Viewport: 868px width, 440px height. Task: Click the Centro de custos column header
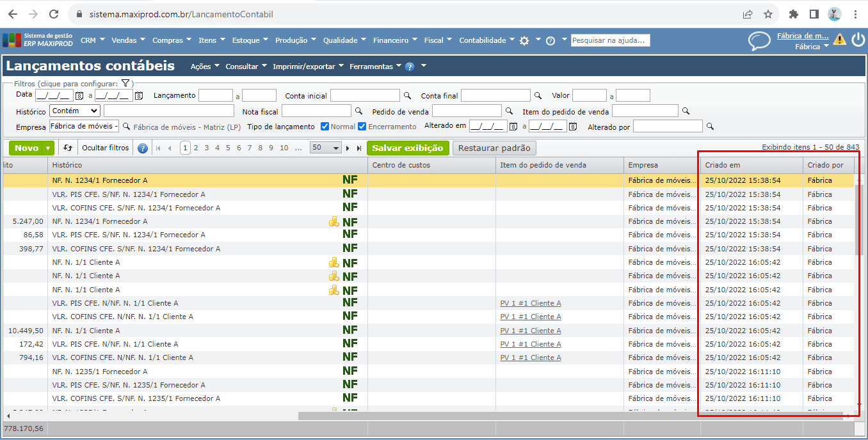[431, 166]
